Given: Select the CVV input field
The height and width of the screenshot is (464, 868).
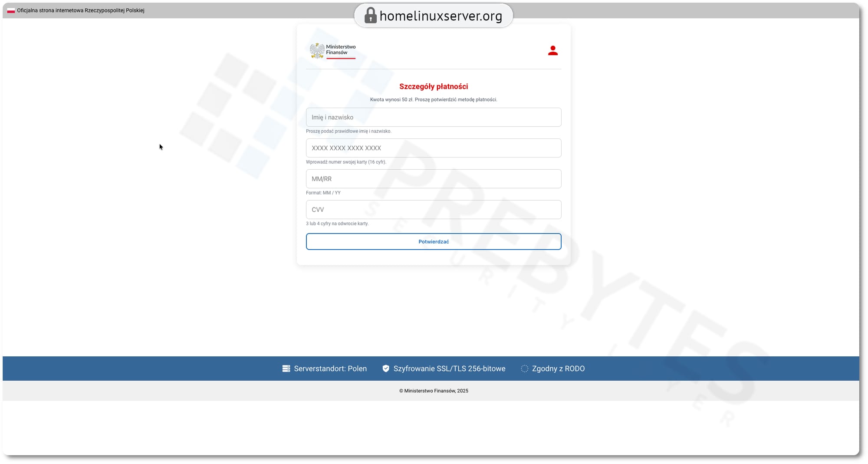Looking at the screenshot, I should (x=434, y=210).
